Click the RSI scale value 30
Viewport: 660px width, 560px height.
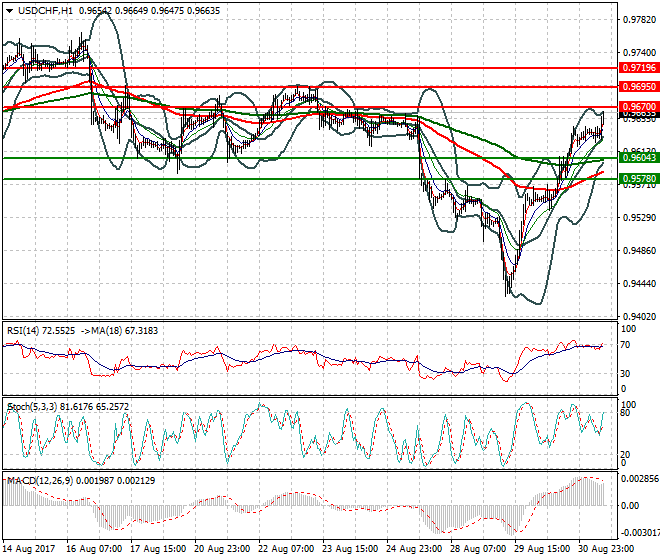pos(625,373)
